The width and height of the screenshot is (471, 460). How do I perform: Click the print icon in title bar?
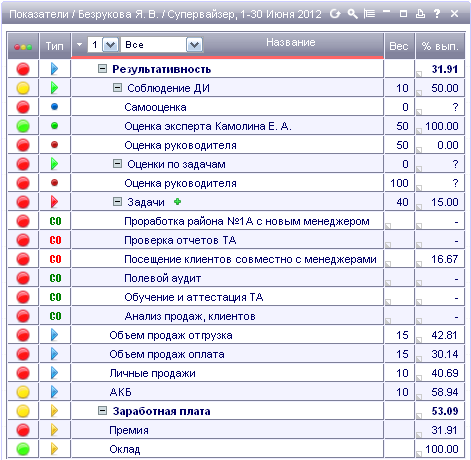(x=420, y=14)
